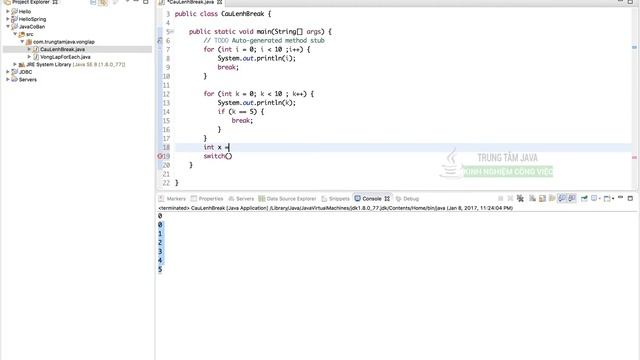Switch to the Properties tab
Viewport: 640px width, 360px height.
207,199
